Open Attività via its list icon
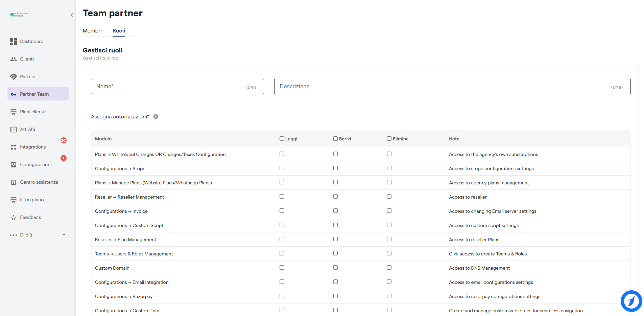 pyautogui.click(x=14, y=130)
